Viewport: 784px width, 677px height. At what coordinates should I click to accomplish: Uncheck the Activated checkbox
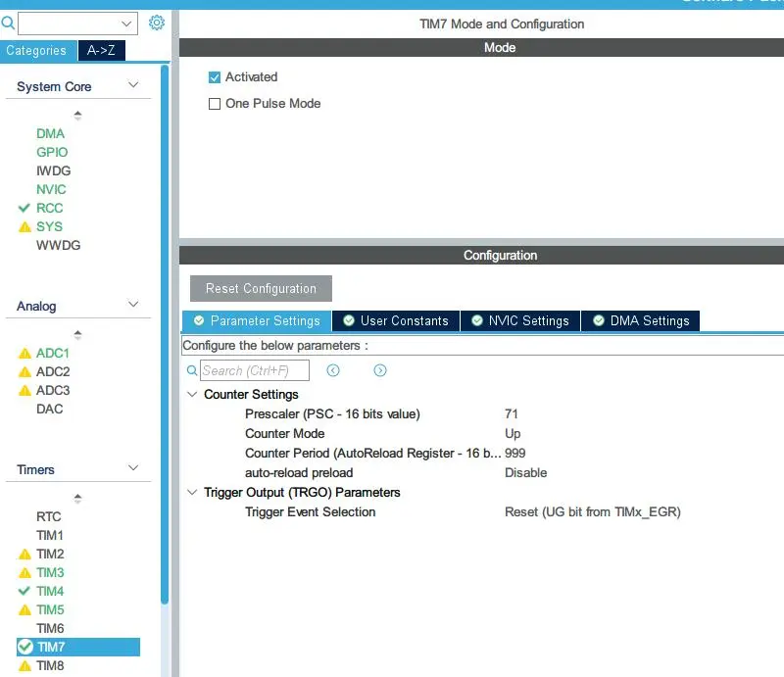click(215, 77)
